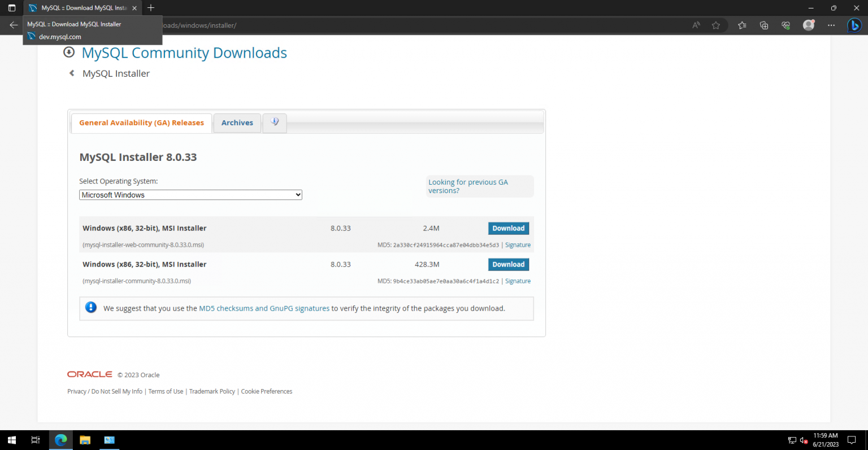The image size is (868, 450).
Task: Download the 428.3M full MySQL installer
Action: pos(508,264)
